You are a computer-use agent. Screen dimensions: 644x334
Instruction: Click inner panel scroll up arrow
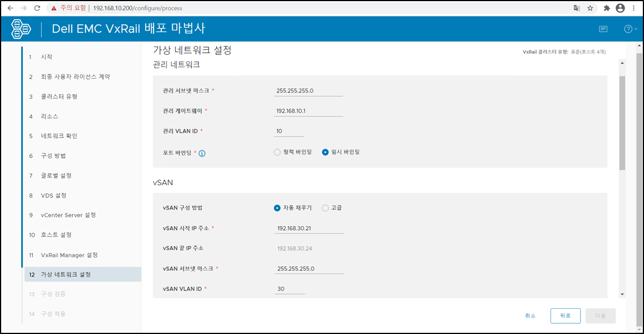[622, 63]
